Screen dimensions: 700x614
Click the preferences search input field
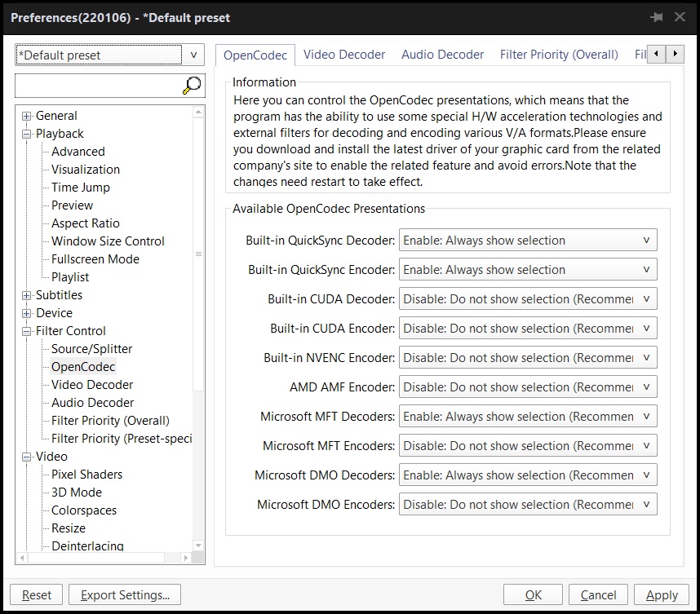(x=98, y=86)
